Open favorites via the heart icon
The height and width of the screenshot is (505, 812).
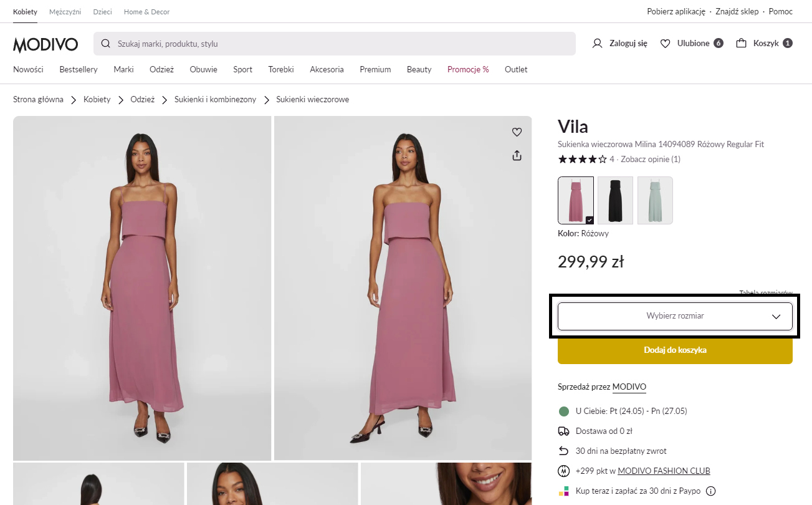[665, 44]
